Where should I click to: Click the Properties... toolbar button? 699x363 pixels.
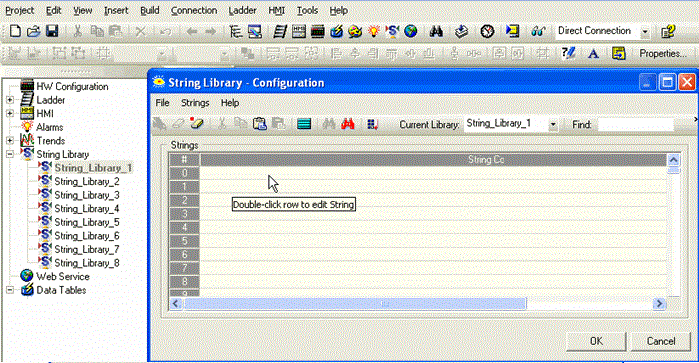(663, 54)
